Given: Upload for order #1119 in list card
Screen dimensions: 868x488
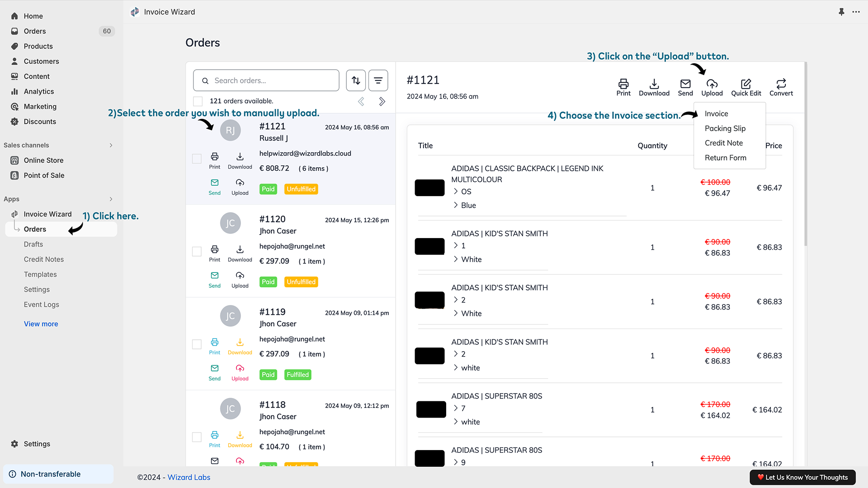Looking at the screenshot, I should (x=240, y=372).
